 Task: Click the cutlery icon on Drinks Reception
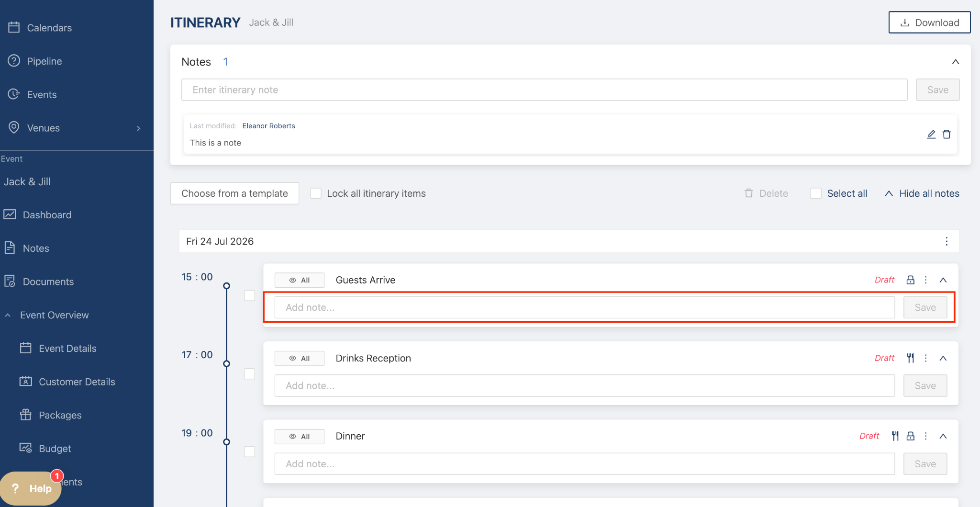click(x=910, y=358)
